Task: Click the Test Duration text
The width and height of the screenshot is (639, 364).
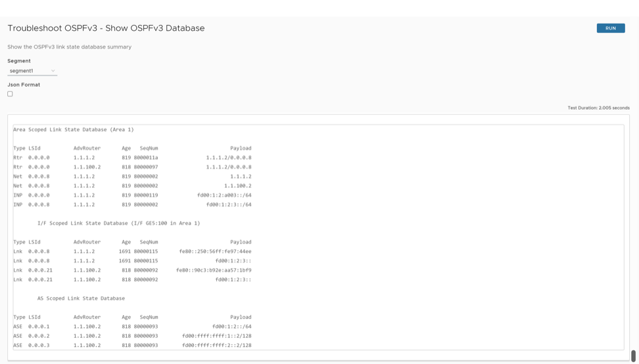Action: pyautogui.click(x=598, y=108)
